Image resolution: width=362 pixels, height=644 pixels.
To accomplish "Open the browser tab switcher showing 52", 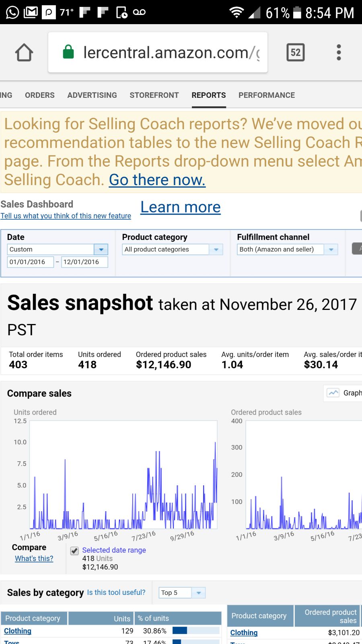I will [x=296, y=52].
